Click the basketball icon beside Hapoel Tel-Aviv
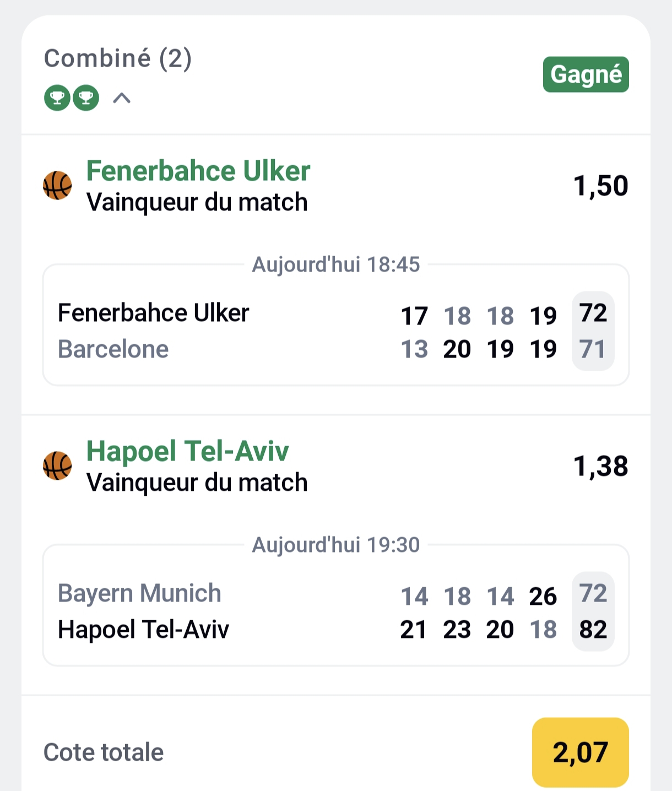The image size is (672, 791). coord(57,466)
